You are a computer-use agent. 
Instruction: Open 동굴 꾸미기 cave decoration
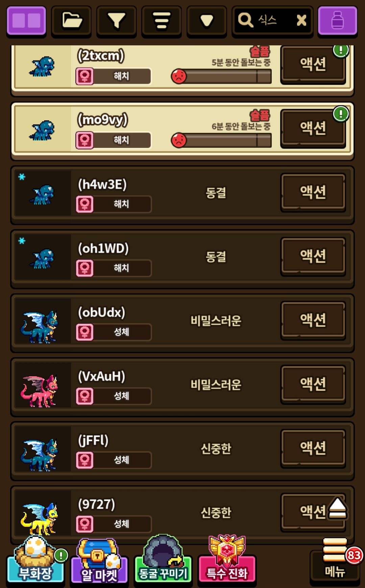point(163,559)
